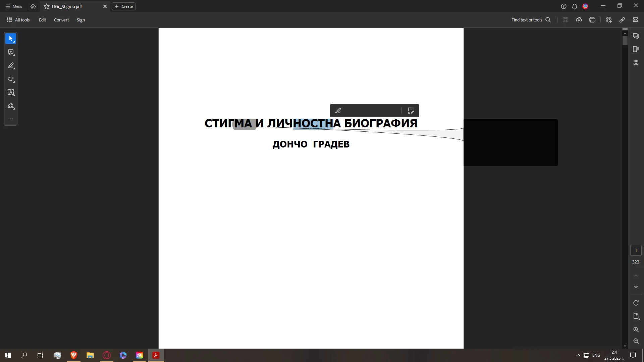Viewport: 644px width, 362px height.
Task: Click highlight pen in floating toolbar
Action: 338,111
